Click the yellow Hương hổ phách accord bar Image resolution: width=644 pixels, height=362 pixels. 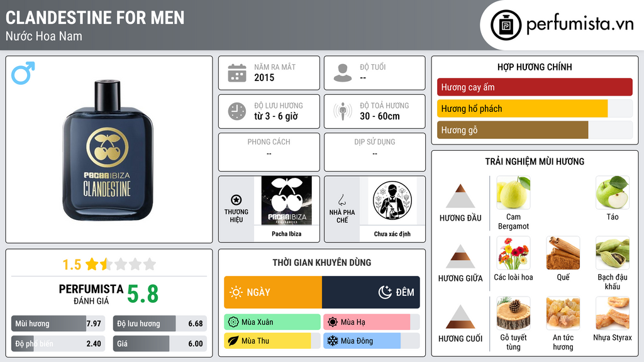tap(535, 109)
